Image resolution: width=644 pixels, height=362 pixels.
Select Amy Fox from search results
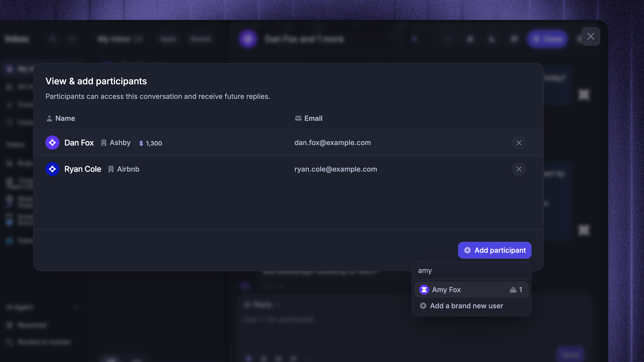pyautogui.click(x=471, y=289)
